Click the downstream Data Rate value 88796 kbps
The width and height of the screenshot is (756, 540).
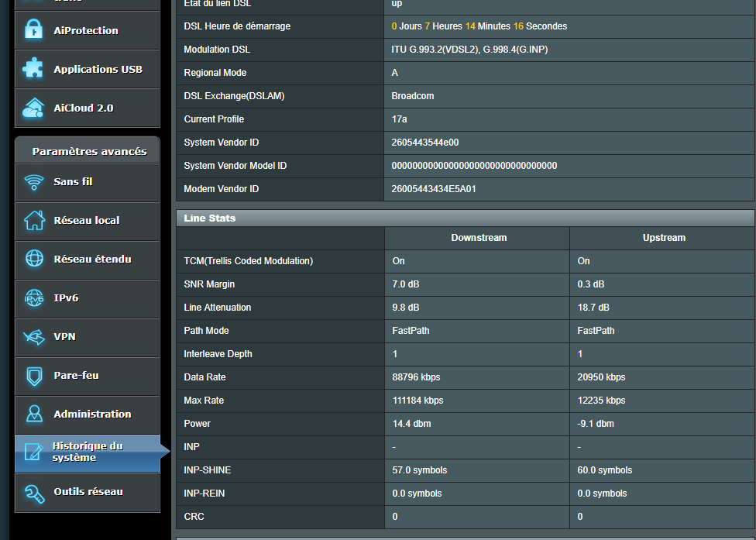(416, 377)
